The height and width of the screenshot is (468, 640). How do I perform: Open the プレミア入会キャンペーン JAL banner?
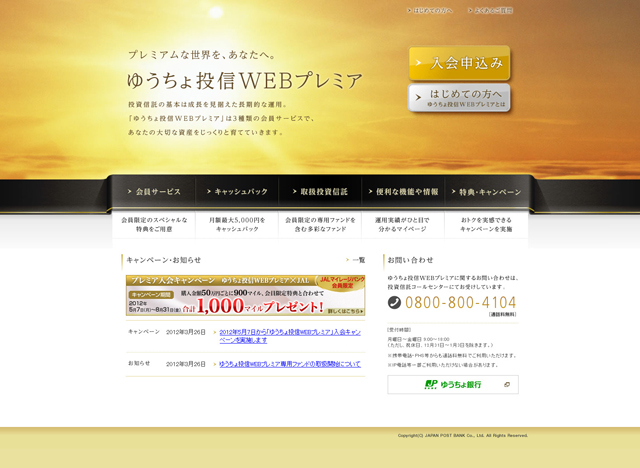(x=245, y=295)
